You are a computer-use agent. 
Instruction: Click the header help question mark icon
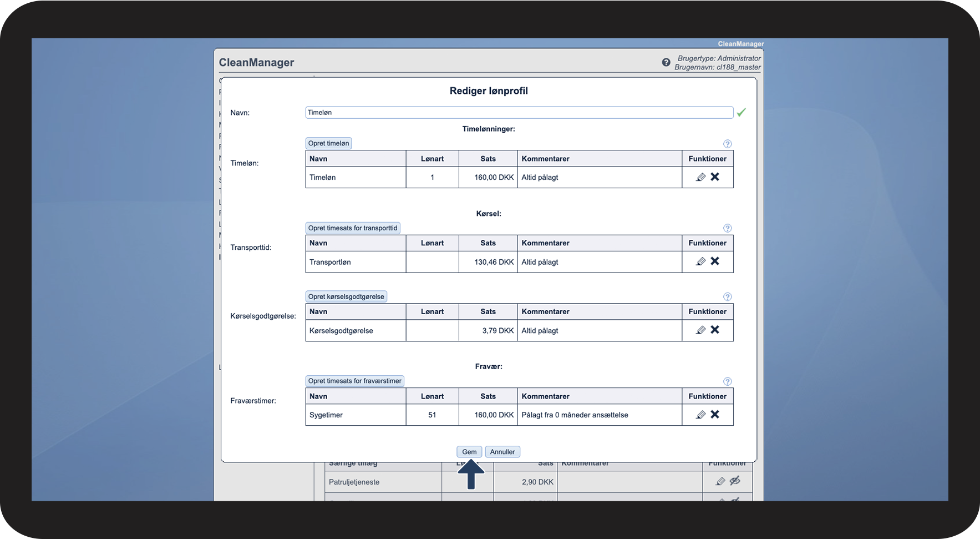coord(666,63)
